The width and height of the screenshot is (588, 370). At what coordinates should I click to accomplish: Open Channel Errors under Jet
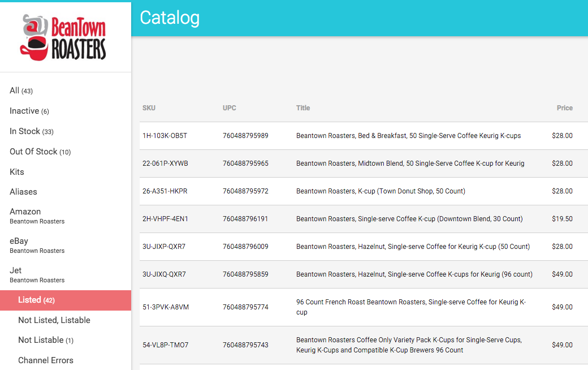pos(46,360)
